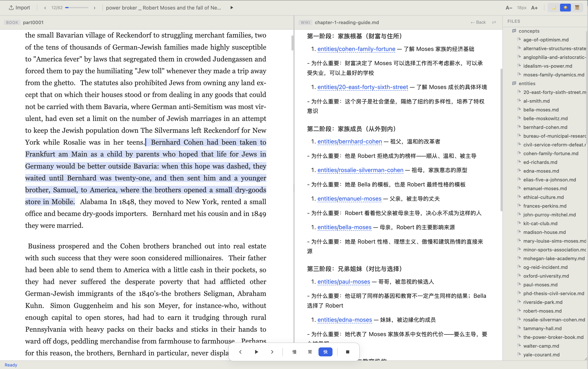The height and width of the screenshot is (369, 588).
Task: Open entities/edna-moses link
Action: [345, 320]
